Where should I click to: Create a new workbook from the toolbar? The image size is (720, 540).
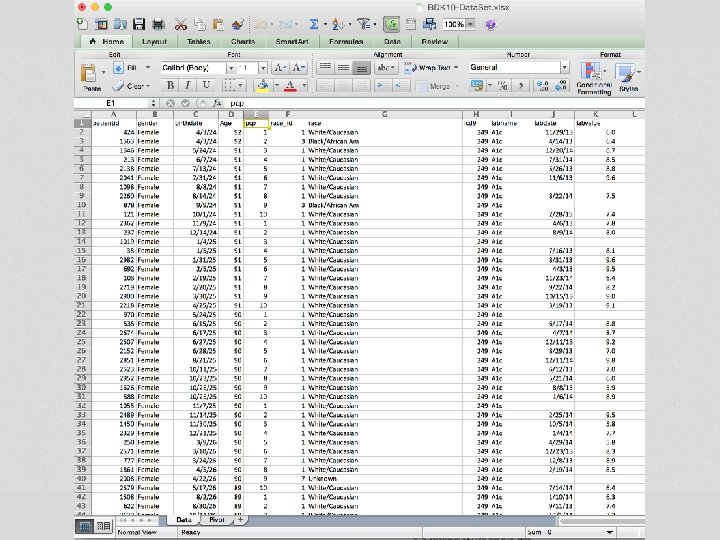click(x=82, y=24)
